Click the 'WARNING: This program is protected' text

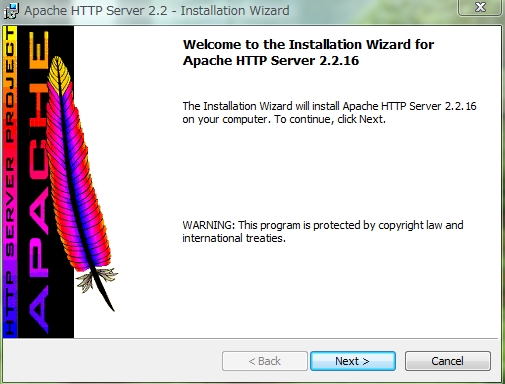pos(323,232)
